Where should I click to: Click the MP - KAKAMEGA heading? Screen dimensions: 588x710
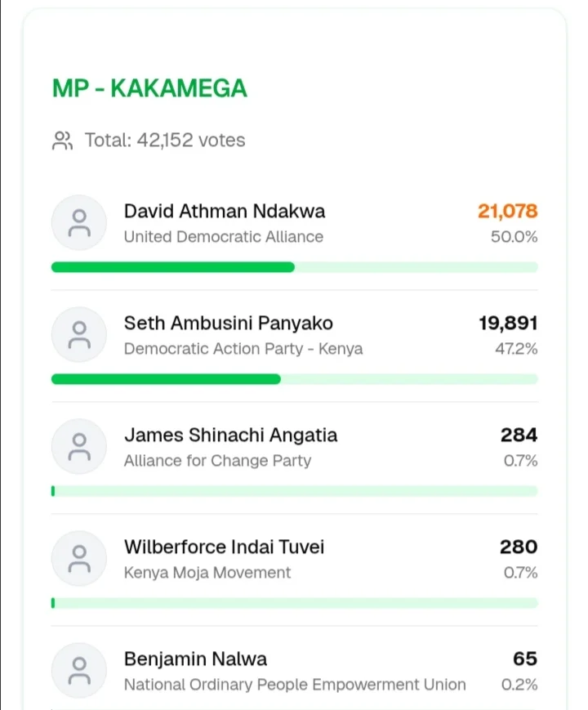point(149,88)
